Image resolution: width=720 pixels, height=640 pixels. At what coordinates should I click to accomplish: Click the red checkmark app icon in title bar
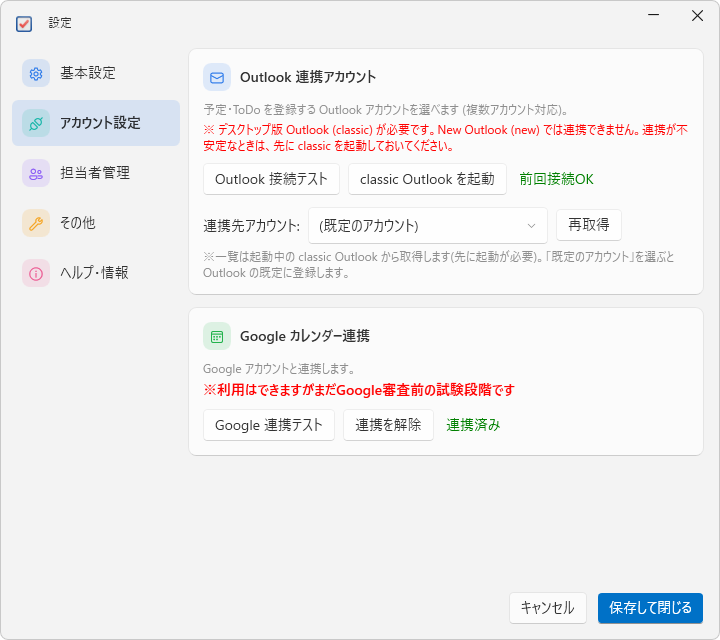(x=24, y=23)
